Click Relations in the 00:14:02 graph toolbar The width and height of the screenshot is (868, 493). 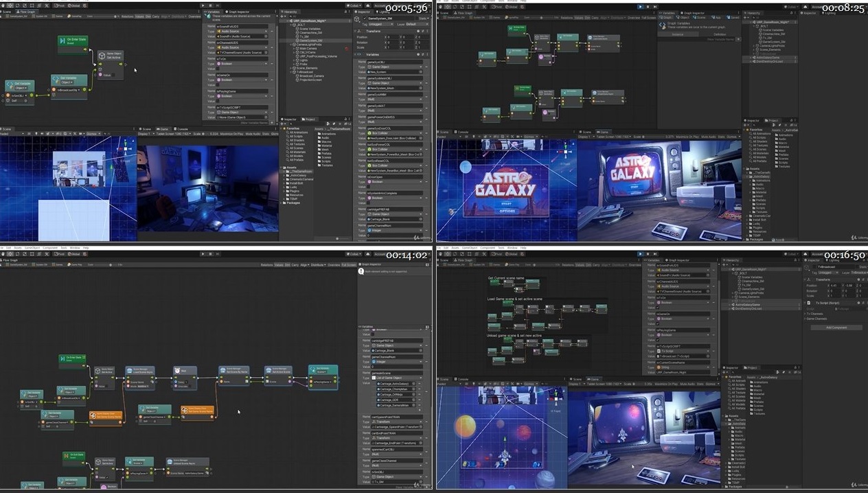click(266, 264)
